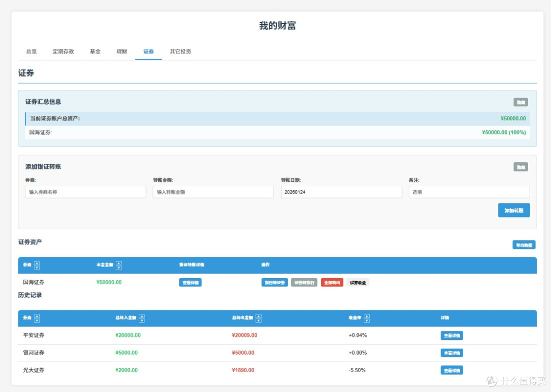Open the 定期存款 tab
551x392 pixels.
pos(63,52)
